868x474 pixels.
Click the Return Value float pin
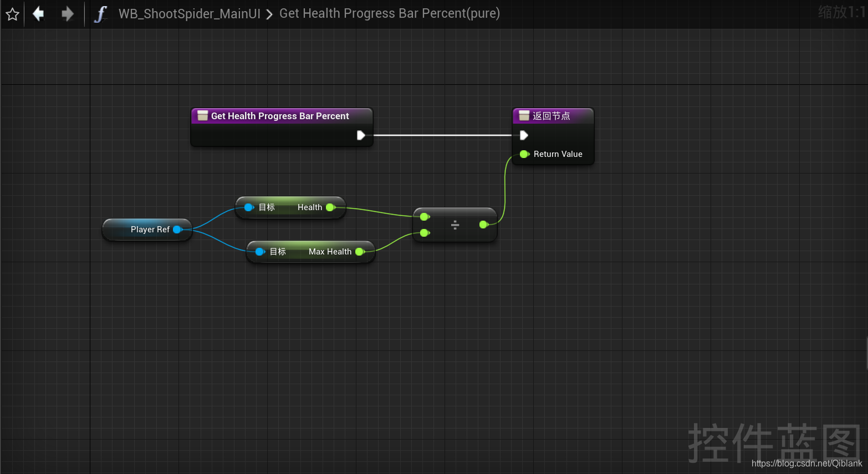[524, 154]
